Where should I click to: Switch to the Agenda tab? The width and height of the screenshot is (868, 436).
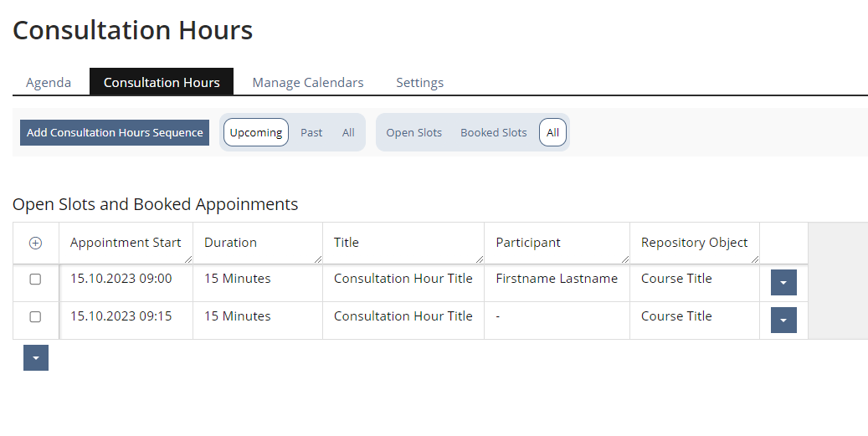(x=49, y=83)
